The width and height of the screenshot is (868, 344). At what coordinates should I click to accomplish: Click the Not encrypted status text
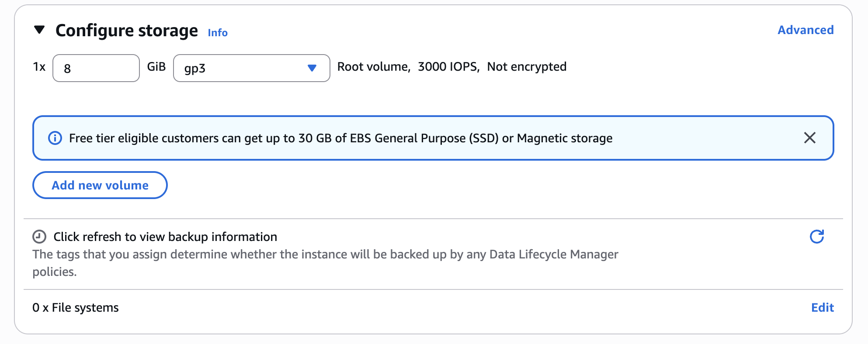pos(527,67)
